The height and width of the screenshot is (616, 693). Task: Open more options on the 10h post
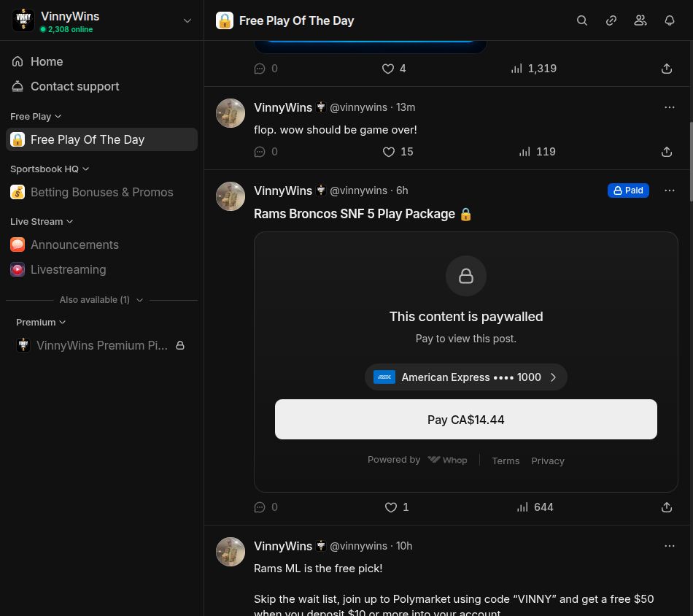[670, 546]
